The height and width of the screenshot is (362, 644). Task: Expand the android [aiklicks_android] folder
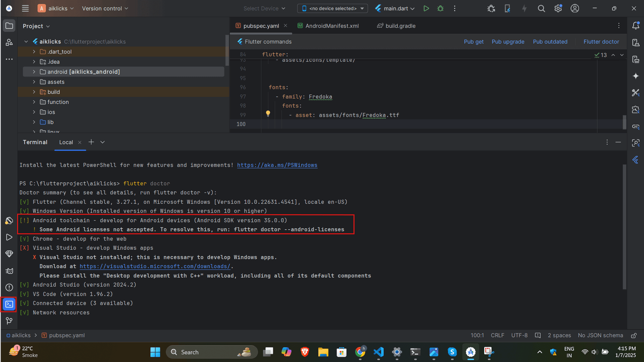[x=34, y=72]
